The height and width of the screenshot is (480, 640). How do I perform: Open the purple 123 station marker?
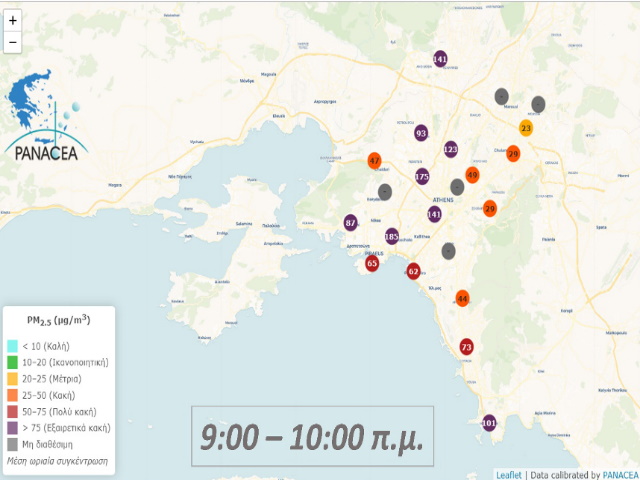(451, 149)
